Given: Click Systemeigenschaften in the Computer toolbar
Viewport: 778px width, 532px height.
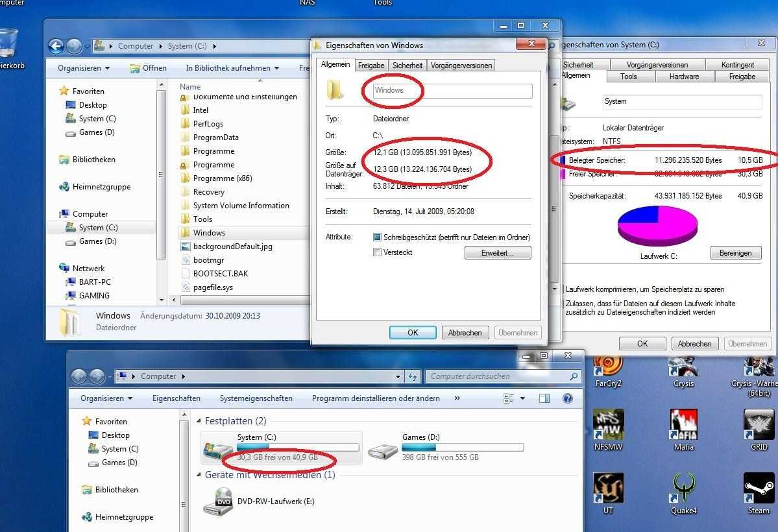Looking at the screenshot, I should tap(256, 398).
